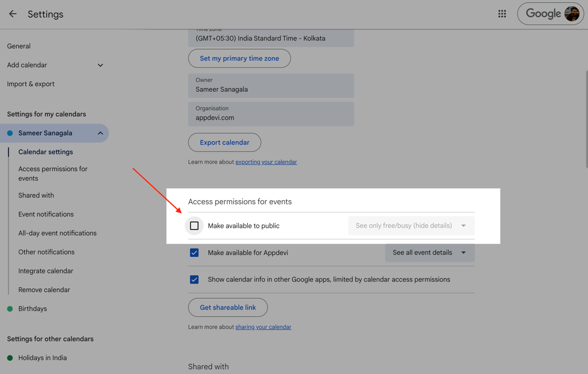This screenshot has height=374, width=588.
Task: Uncheck Make available for Appdevi
Action: coord(194,253)
